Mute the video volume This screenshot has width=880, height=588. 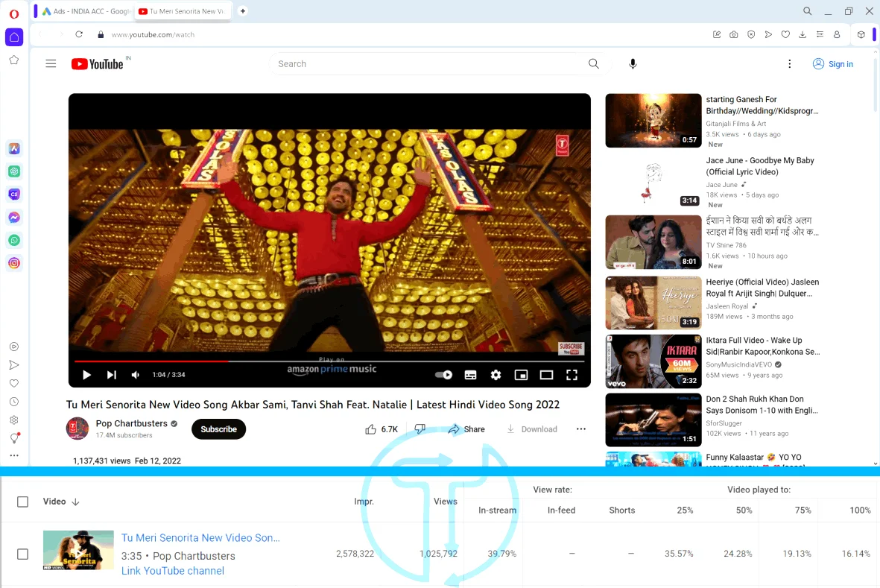click(136, 375)
